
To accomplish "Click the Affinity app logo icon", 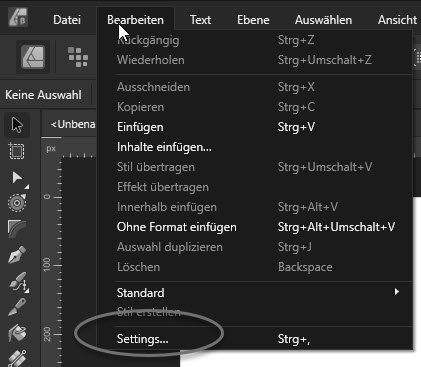I will pyautogui.click(x=18, y=17).
